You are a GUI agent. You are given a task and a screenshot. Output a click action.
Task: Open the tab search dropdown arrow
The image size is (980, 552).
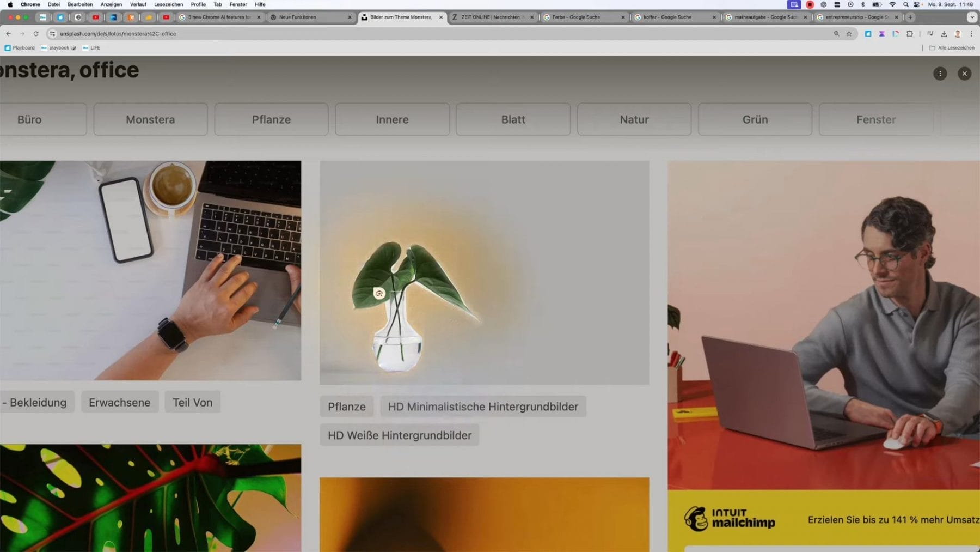point(972,17)
